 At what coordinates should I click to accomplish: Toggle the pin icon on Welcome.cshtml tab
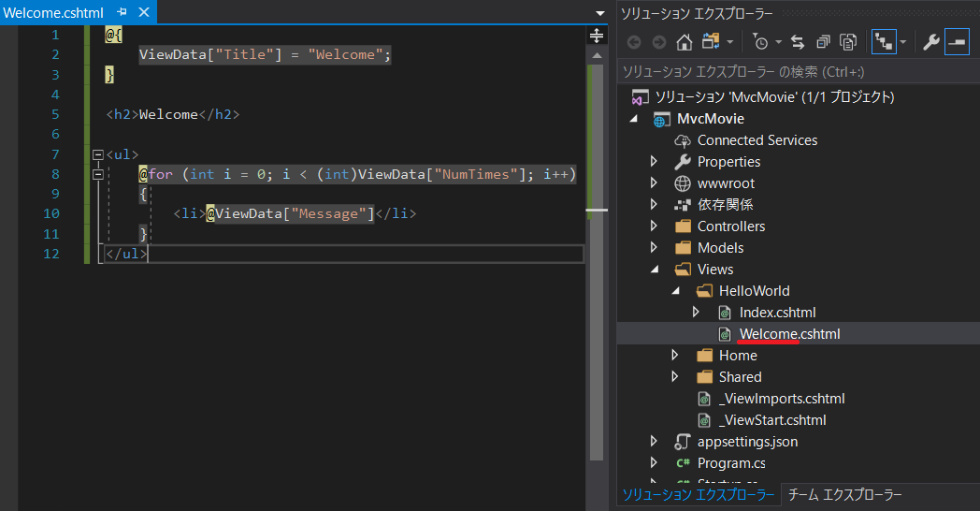122,12
